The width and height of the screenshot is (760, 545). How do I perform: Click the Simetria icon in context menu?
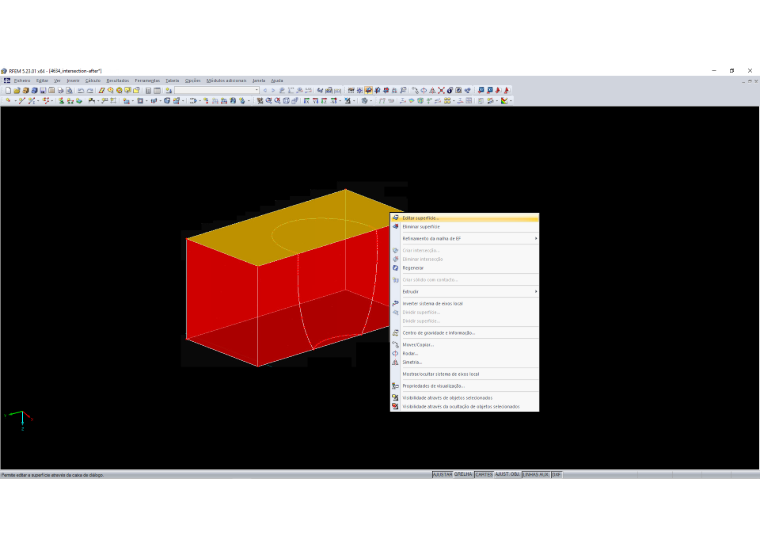(x=396, y=362)
